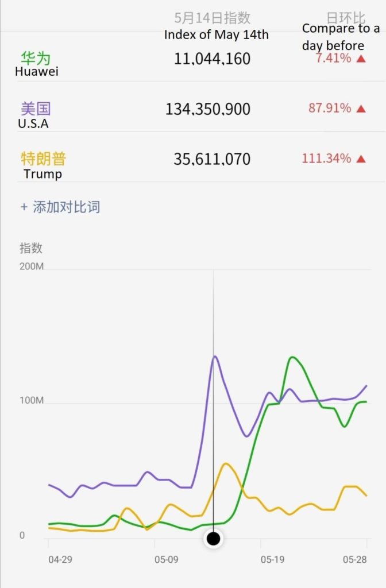Screen dimensions: 386x588
Task: Click the 111.34% daily change value
Action: tap(326, 159)
